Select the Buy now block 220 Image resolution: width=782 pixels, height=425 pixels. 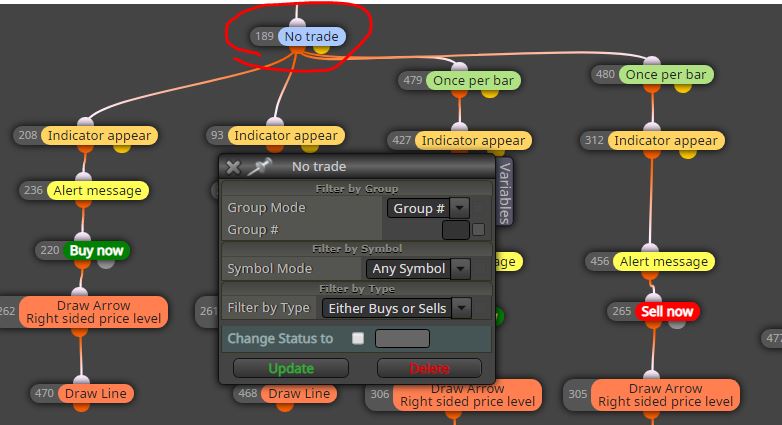point(96,250)
